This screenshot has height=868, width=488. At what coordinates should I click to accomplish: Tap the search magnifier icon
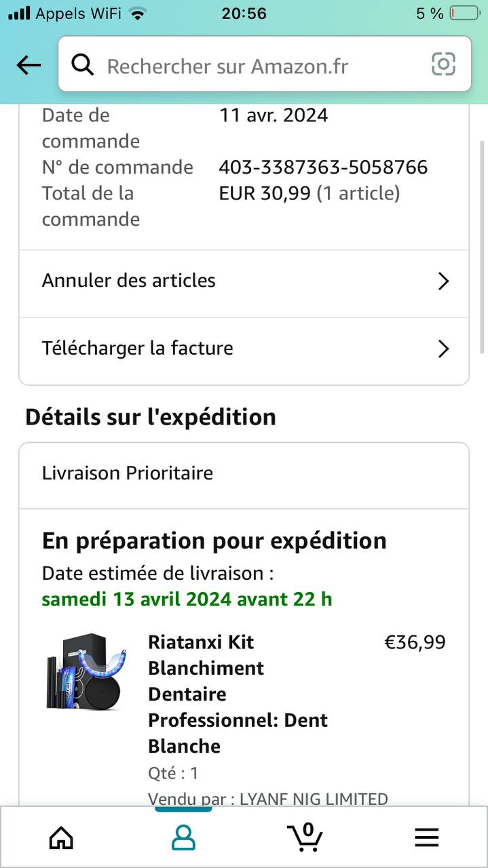(83, 65)
